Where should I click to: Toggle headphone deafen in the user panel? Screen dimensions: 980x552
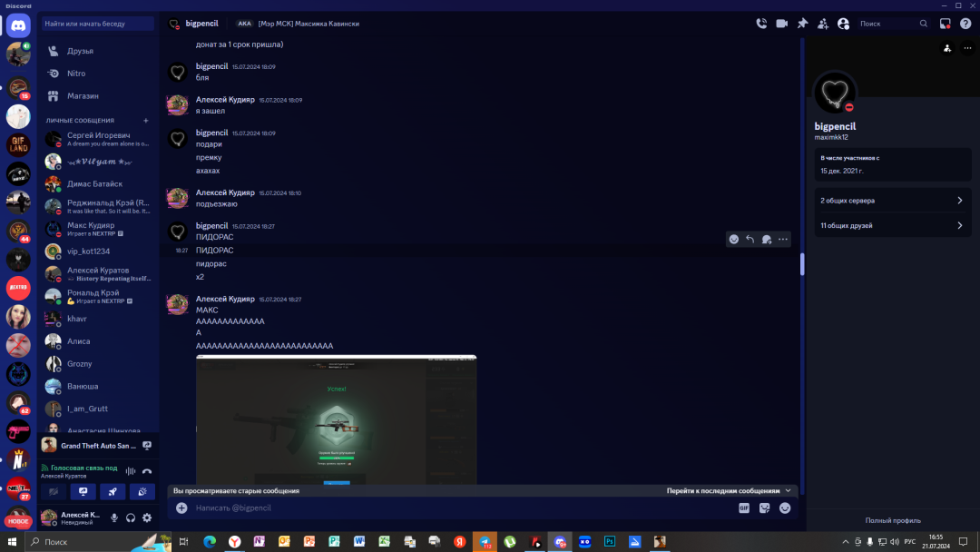[x=131, y=517]
